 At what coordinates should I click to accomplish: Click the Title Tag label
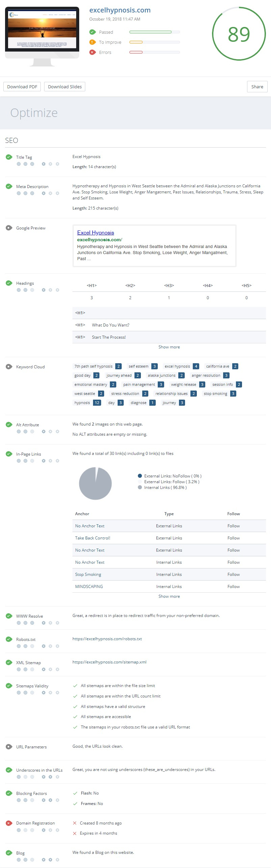[x=24, y=157]
